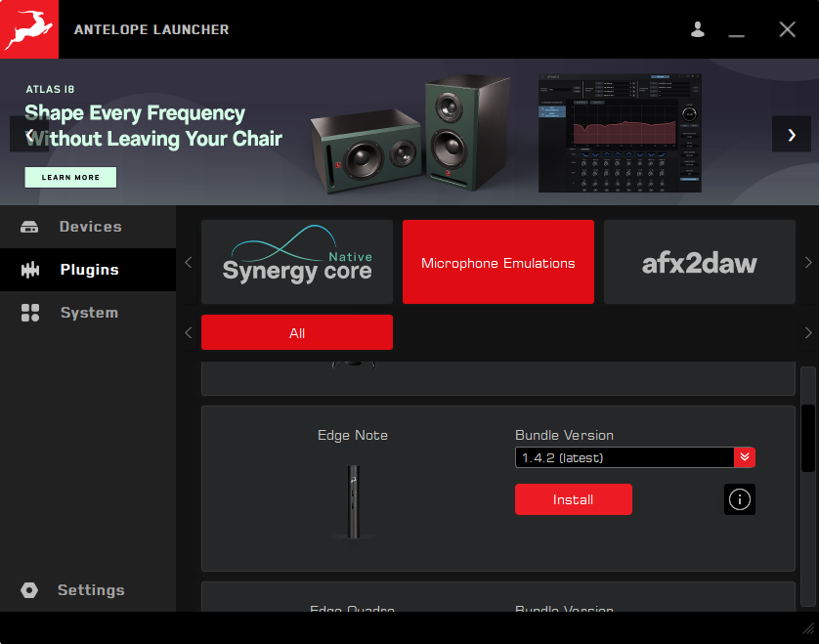Select the afx2daw category
819x644 pixels.
click(700, 262)
